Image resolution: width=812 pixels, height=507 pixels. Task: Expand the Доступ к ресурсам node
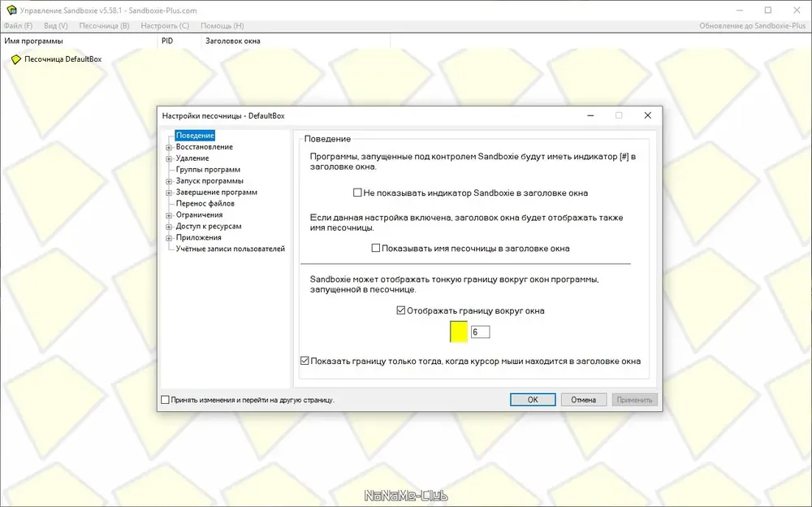point(169,227)
